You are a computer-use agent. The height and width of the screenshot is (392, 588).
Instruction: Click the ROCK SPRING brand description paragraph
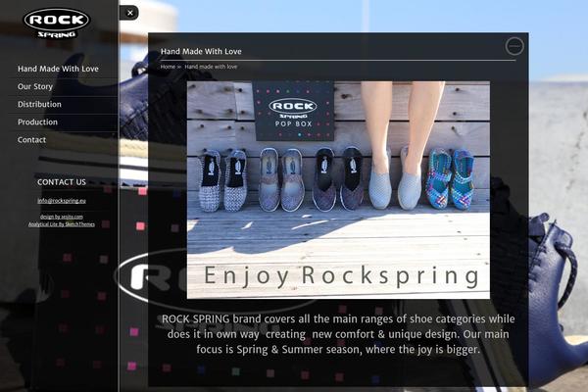tap(338, 334)
